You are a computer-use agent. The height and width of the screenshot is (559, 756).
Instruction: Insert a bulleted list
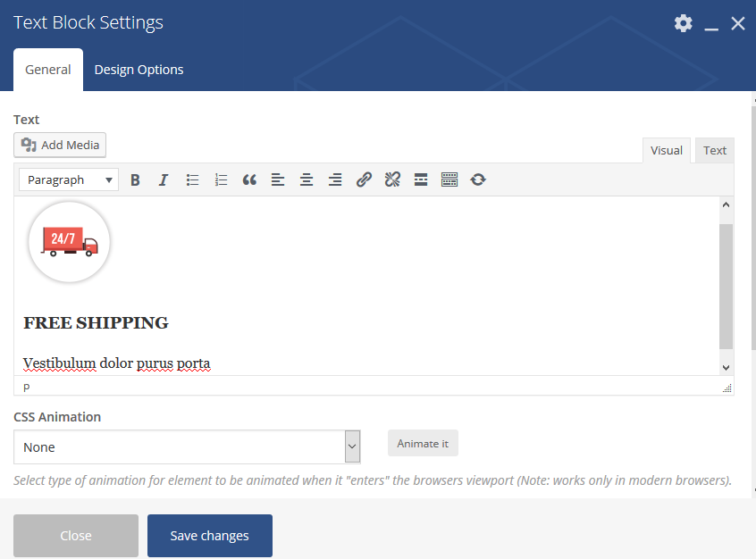coord(192,179)
